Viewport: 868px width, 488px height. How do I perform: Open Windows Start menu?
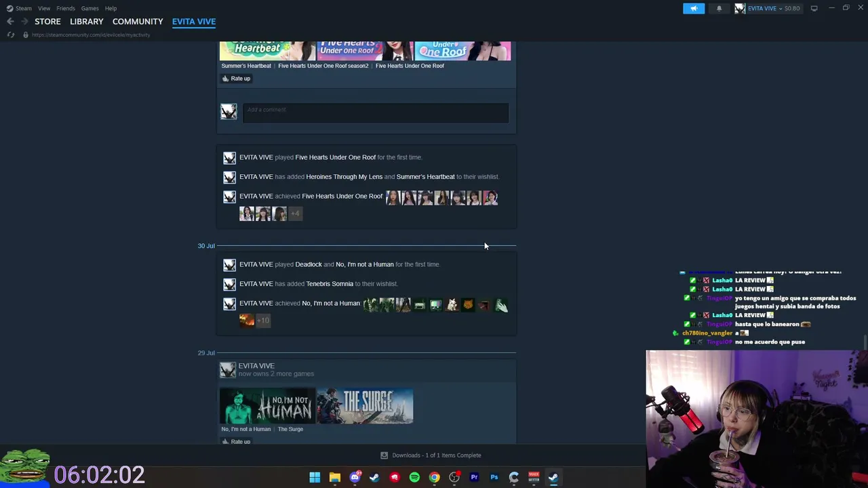315,477
